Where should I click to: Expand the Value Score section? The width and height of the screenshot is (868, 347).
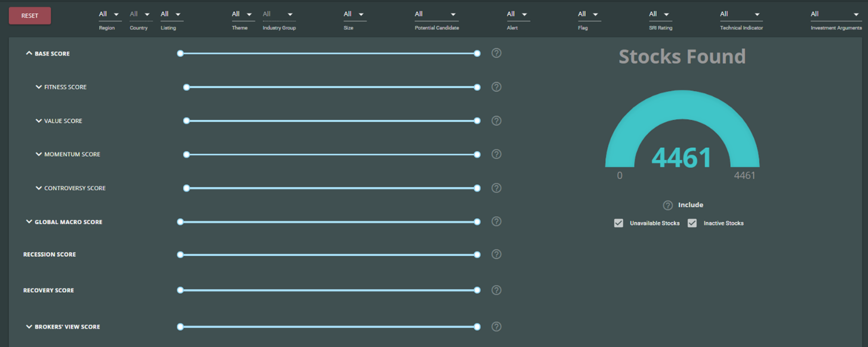pyautogui.click(x=39, y=121)
